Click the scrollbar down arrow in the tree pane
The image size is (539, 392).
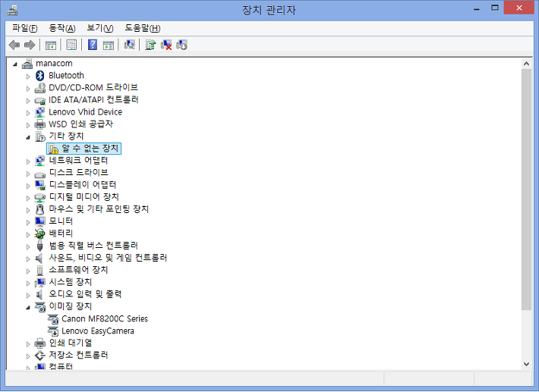pos(526,364)
